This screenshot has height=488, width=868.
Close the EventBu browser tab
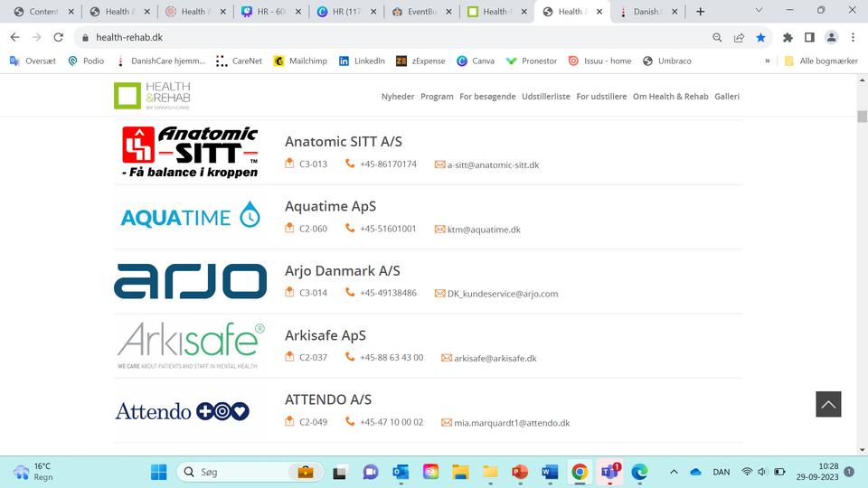click(448, 12)
